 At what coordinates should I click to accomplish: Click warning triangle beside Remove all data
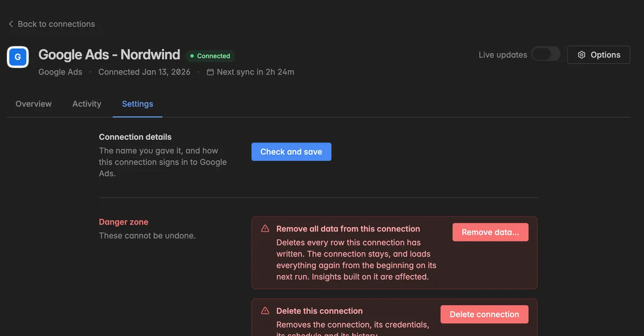(265, 229)
